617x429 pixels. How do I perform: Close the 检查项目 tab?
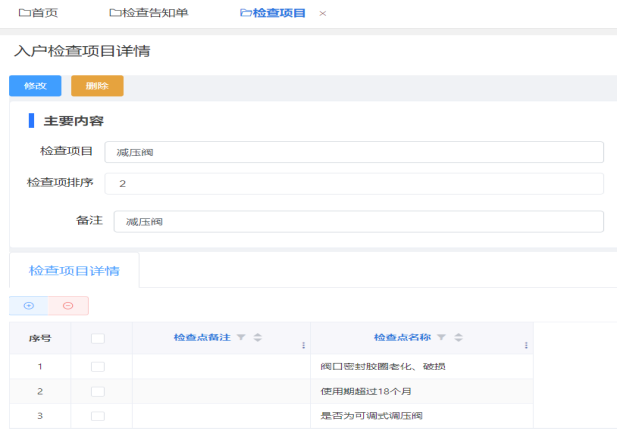[323, 13]
